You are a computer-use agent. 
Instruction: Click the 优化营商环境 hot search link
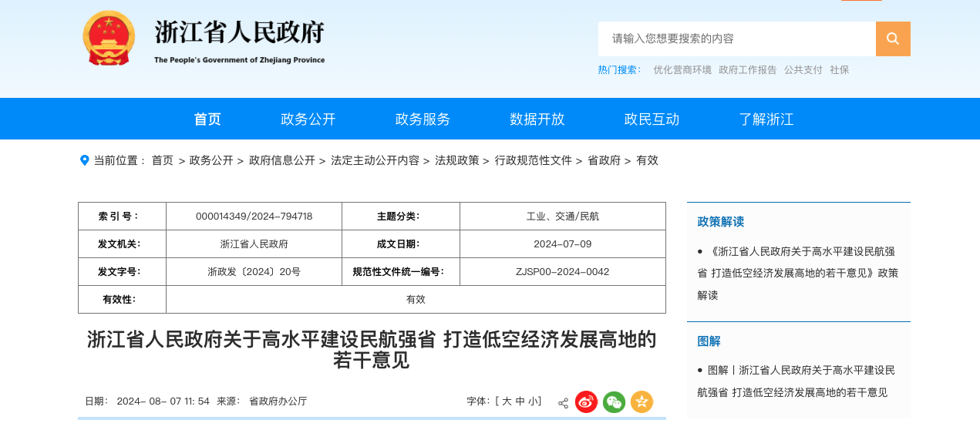(x=682, y=69)
